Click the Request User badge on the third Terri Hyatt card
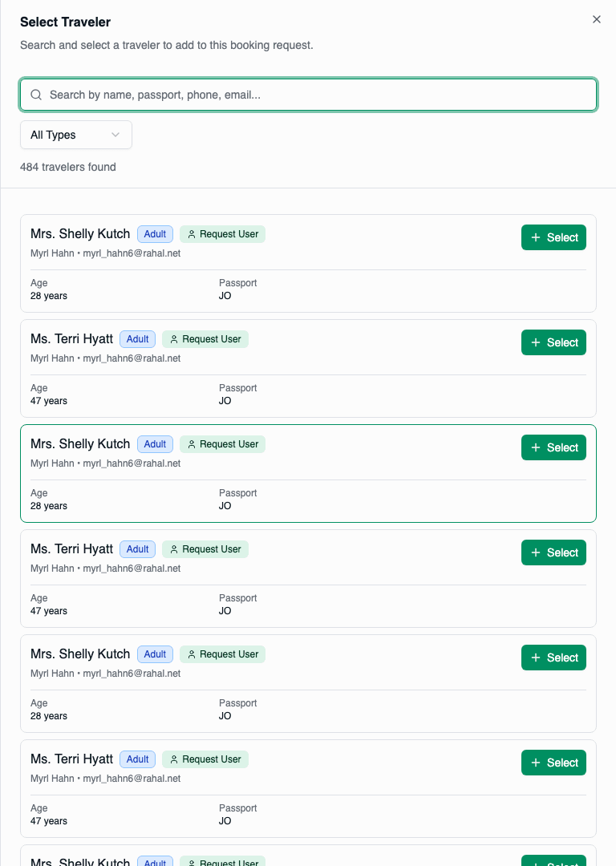 [205, 759]
